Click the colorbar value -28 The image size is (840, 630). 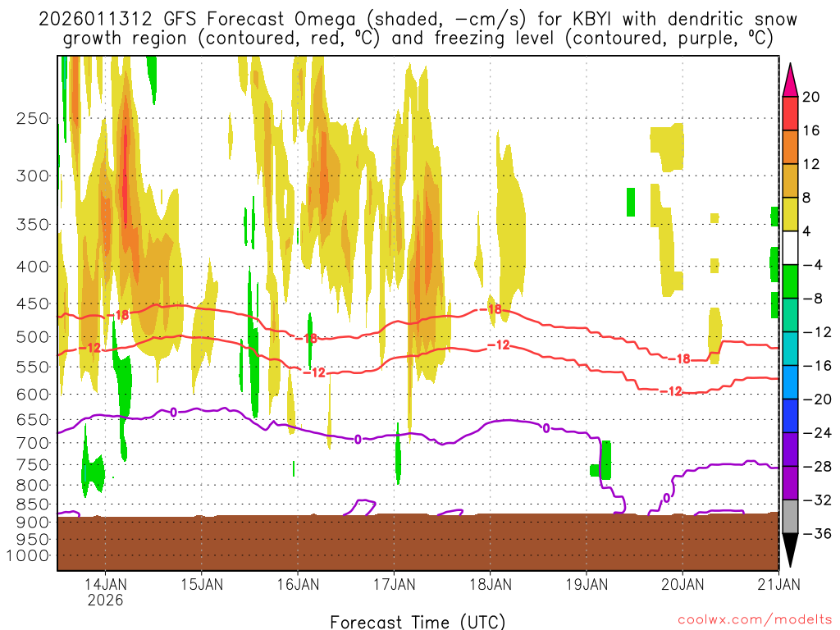click(x=817, y=467)
